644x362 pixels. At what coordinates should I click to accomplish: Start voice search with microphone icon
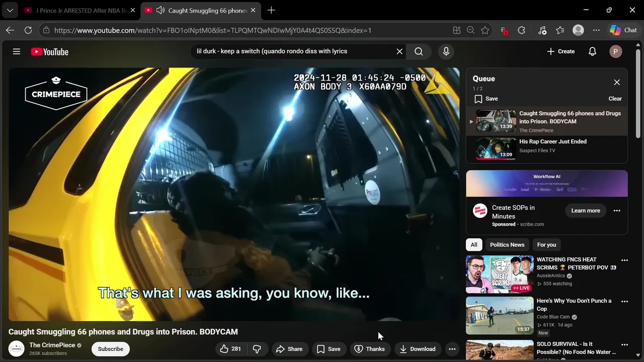[446, 51]
